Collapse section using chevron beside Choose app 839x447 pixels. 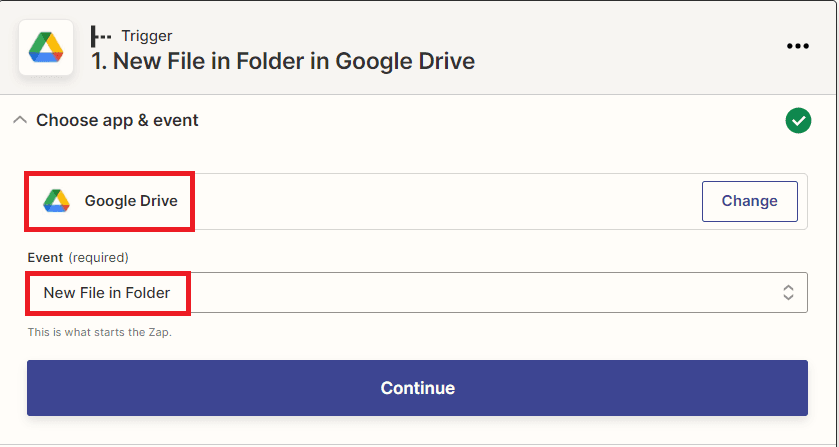[19, 120]
